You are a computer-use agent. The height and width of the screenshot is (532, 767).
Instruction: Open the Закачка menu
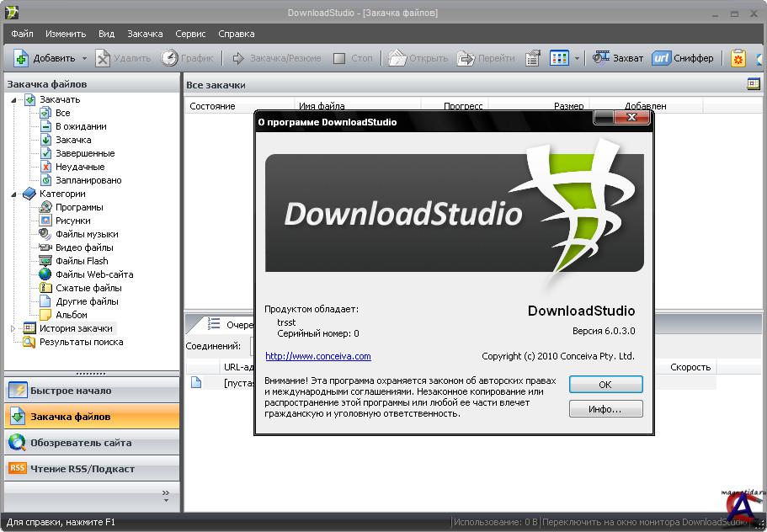pyautogui.click(x=145, y=34)
